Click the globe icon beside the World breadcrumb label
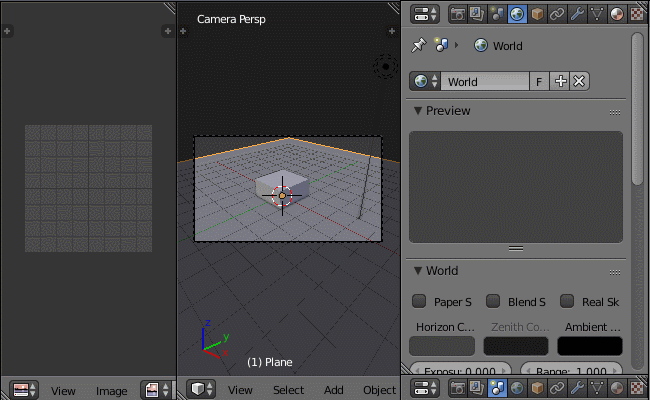 pos(481,45)
